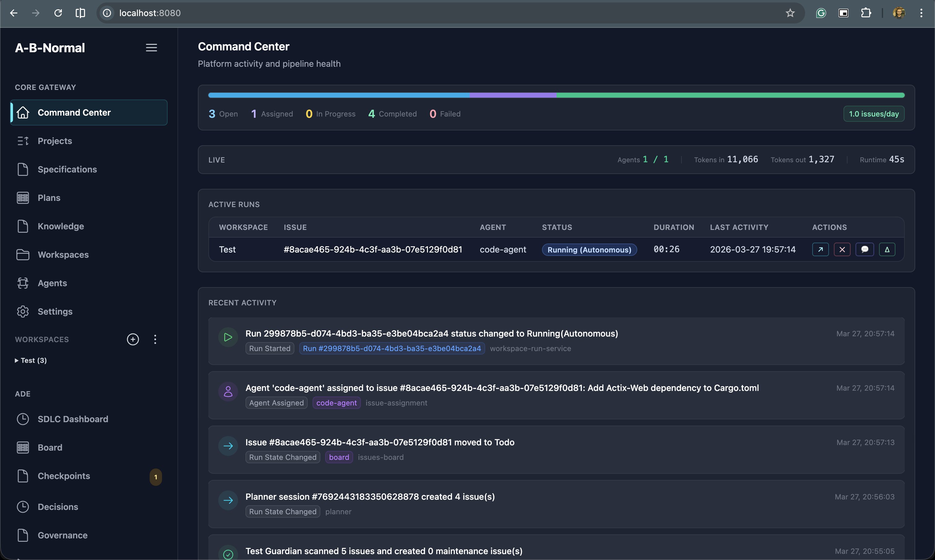Open chat bubble action for Test run
935x560 pixels.
[865, 249]
